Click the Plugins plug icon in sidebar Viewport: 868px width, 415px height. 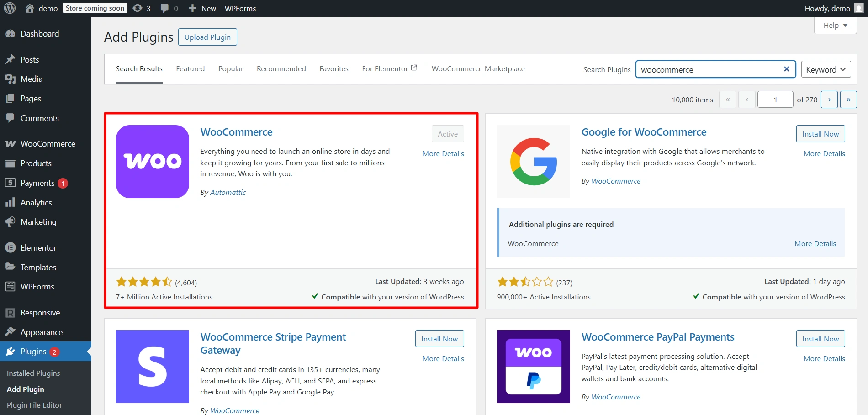10,352
